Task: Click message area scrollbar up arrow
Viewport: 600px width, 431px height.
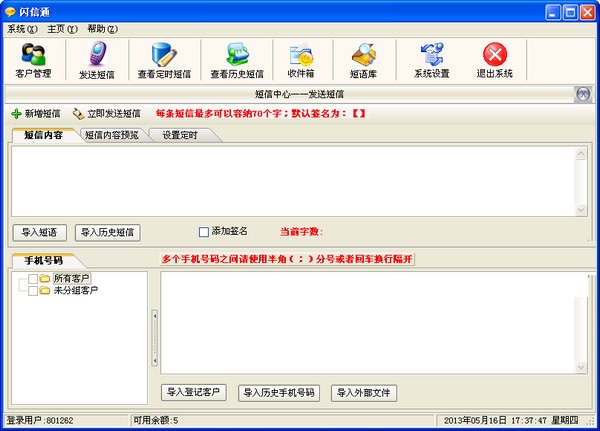Action: pyautogui.click(x=581, y=154)
